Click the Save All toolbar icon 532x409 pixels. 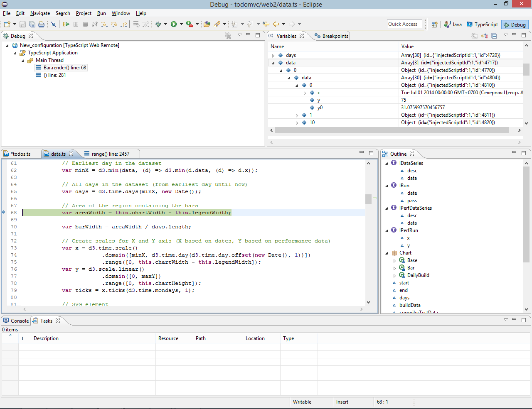[32, 24]
